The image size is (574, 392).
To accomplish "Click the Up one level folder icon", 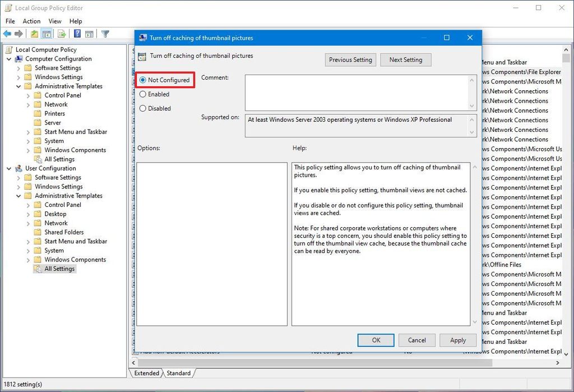I will click(34, 34).
